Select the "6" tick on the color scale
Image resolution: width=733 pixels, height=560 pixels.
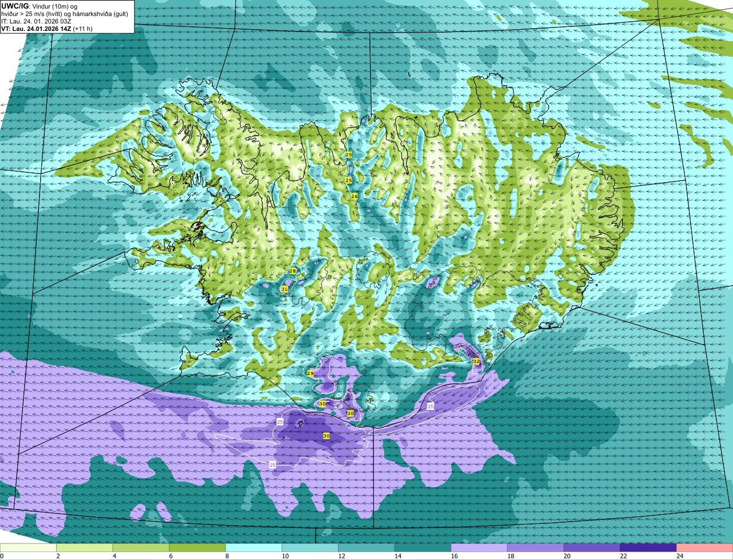170,555
